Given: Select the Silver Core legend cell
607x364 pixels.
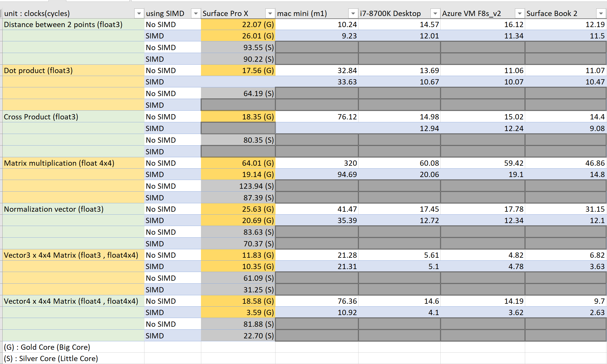Looking at the screenshot, I should (51, 359).
